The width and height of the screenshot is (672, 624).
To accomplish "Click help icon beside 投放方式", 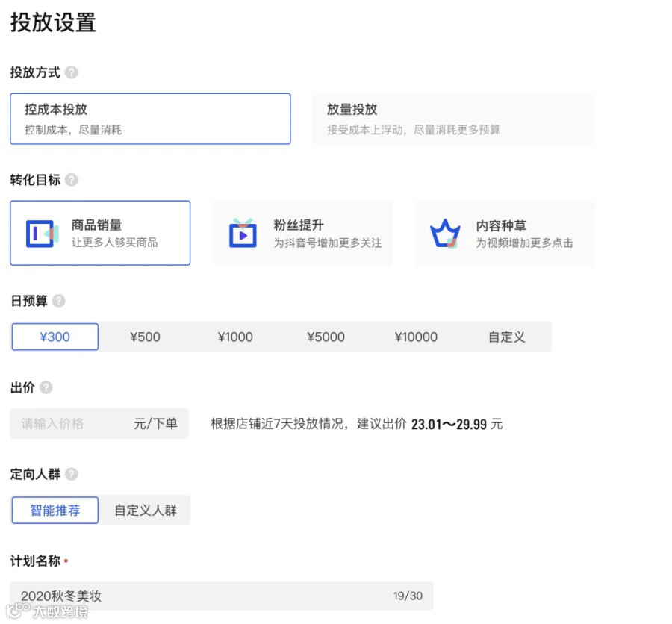I will click(71, 72).
